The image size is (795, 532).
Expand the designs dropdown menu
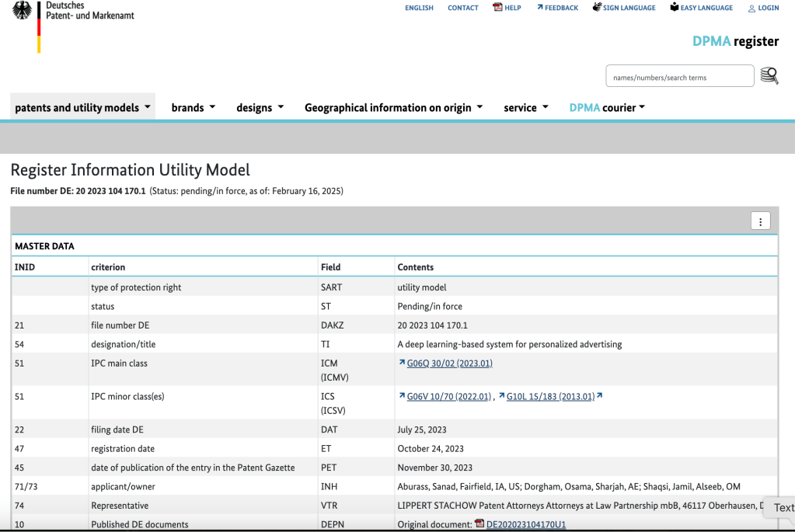260,108
